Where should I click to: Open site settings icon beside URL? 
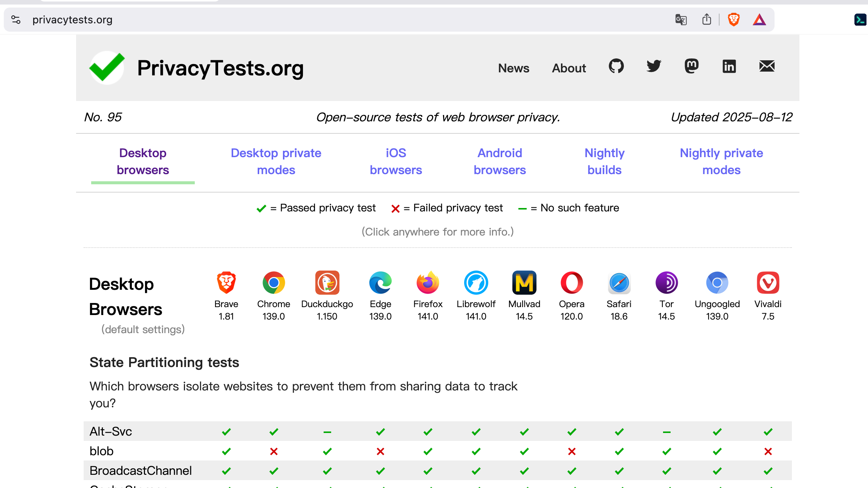pos(16,20)
